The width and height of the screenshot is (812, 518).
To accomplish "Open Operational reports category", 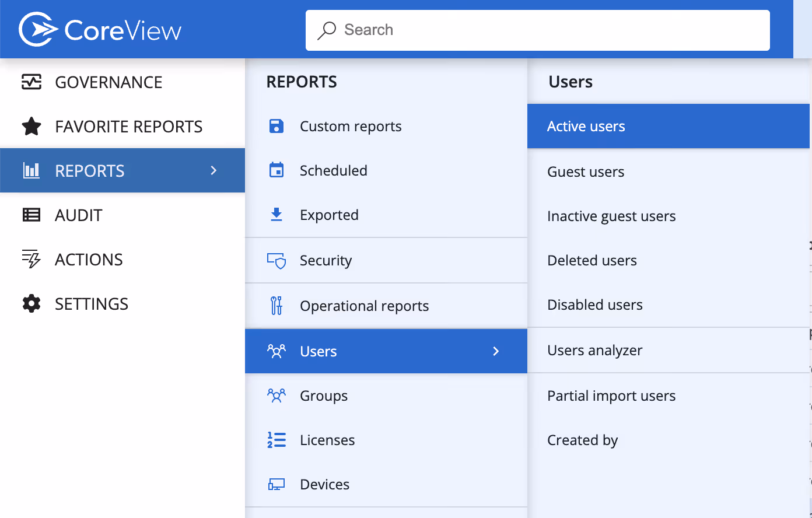I will click(x=386, y=306).
